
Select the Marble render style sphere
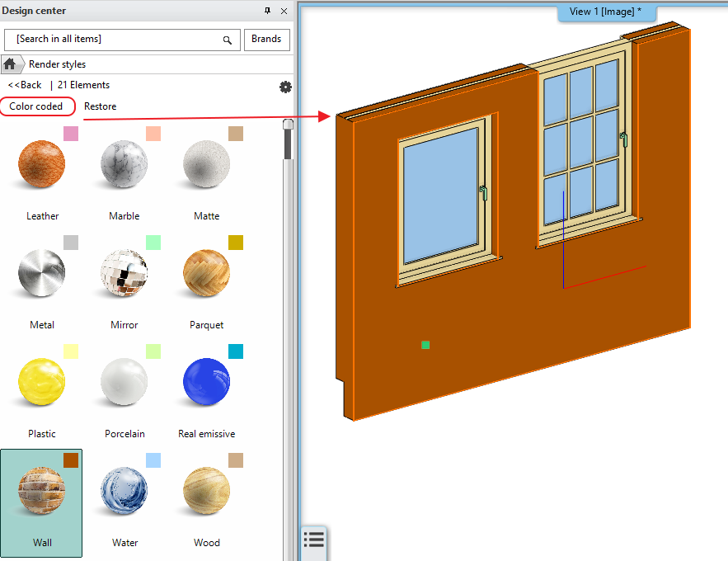pos(124,164)
